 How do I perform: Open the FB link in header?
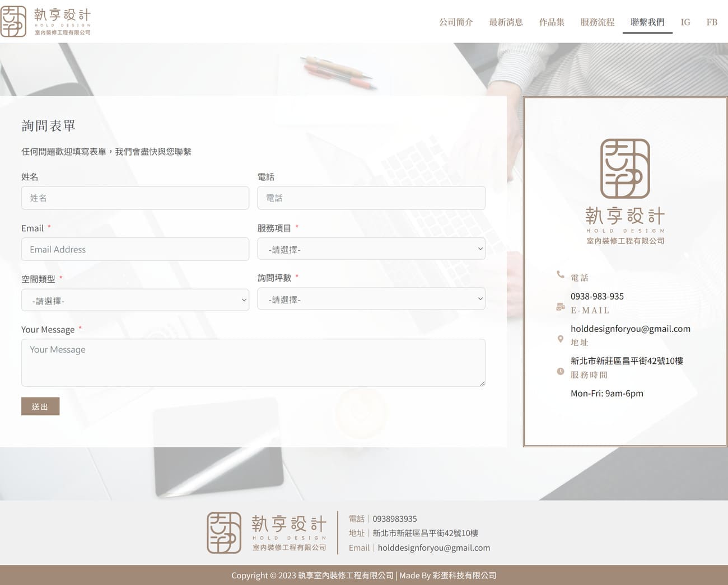point(711,22)
